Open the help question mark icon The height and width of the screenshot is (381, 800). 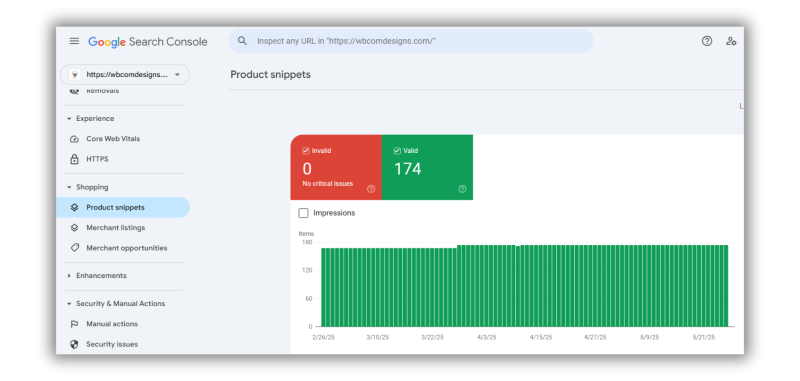707,41
